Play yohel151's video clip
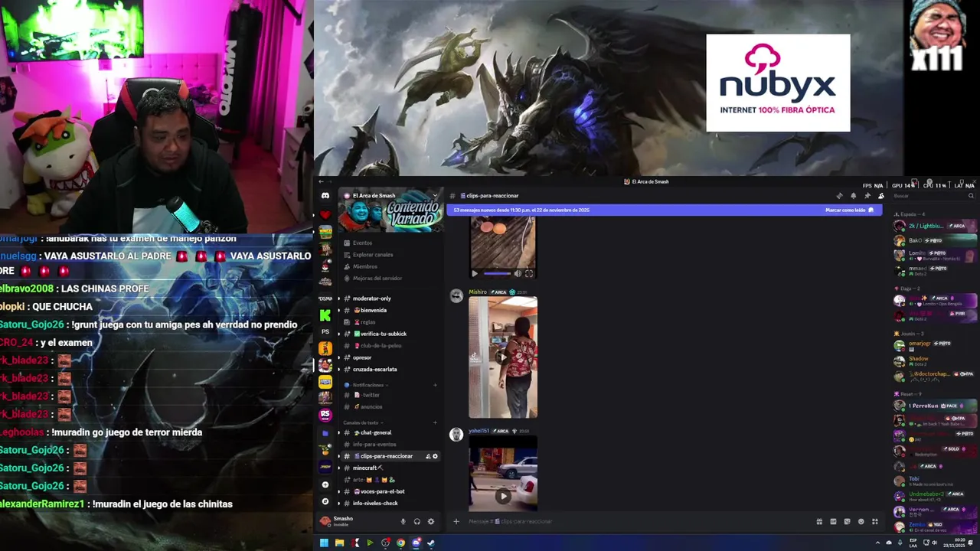This screenshot has height=551, width=980. (x=503, y=495)
